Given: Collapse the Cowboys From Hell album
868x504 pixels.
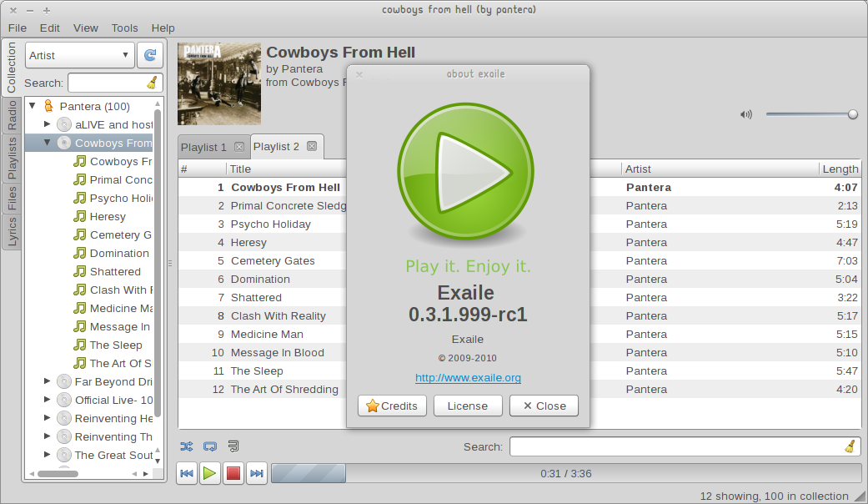Looking at the screenshot, I should coord(47,143).
